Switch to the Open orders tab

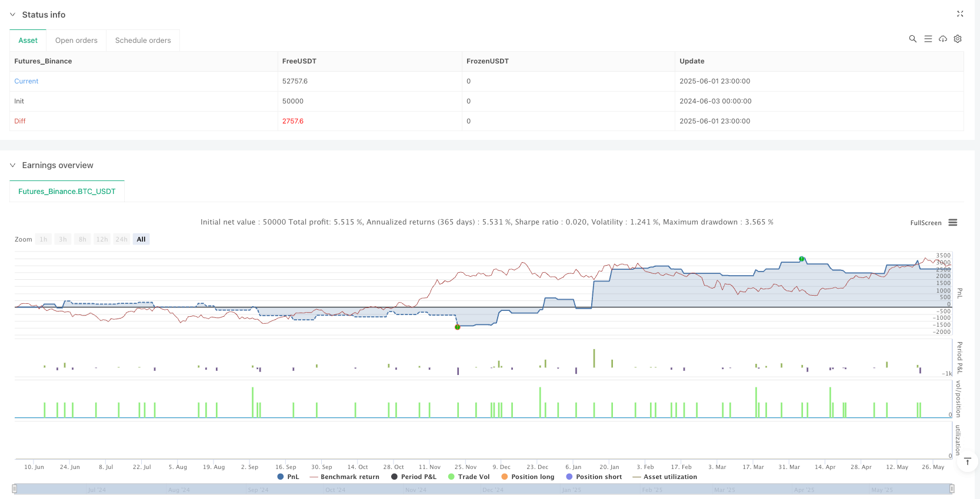[76, 41]
